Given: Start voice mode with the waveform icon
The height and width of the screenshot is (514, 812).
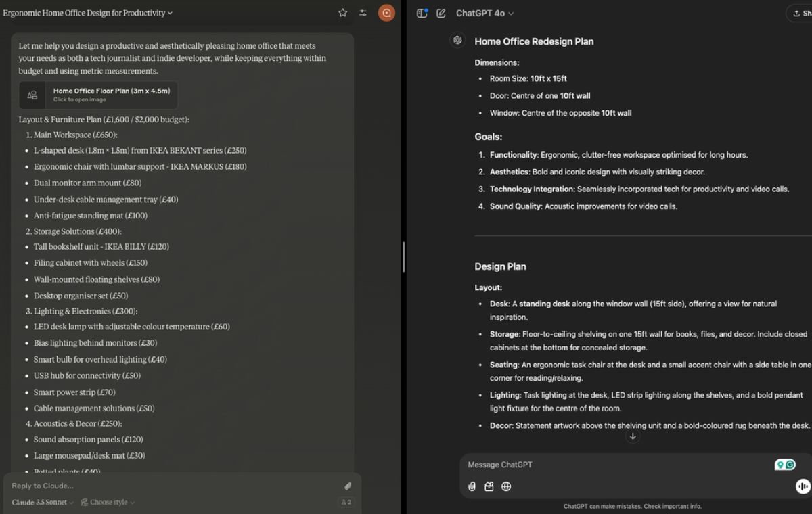Looking at the screenshot, I should click(802, 486).
